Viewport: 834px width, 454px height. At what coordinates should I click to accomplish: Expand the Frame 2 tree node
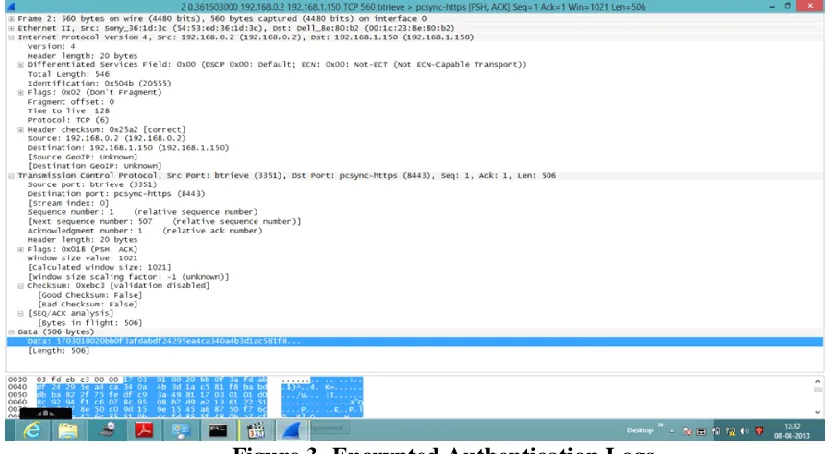[11, 19]
